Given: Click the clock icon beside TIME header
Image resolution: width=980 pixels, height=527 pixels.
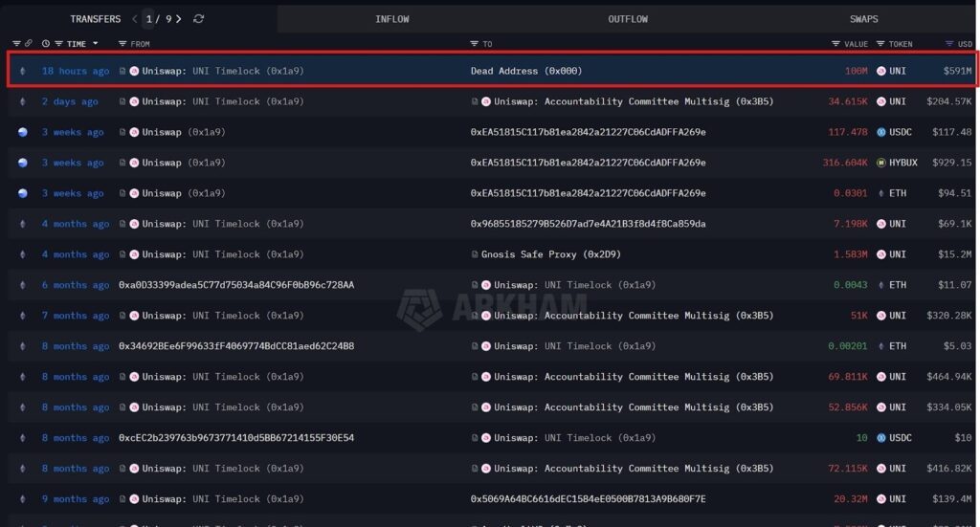Looking at the screenshot, I should click(46, 44).
